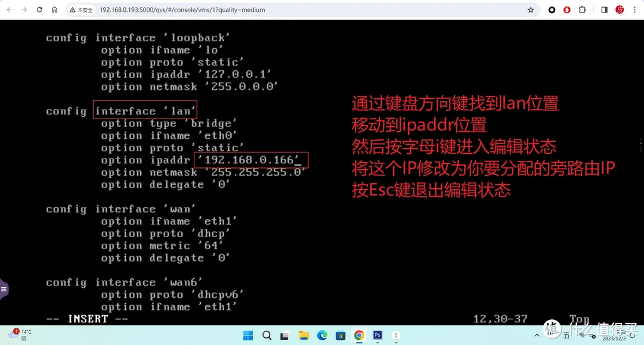Click the option ifname 'lo' line
The image size is (644, 345).
pos(162,50)
